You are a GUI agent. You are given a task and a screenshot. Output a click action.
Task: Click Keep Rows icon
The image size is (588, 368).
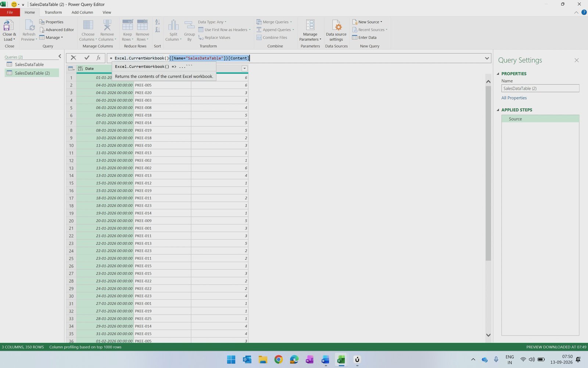[x=128, y=25]
